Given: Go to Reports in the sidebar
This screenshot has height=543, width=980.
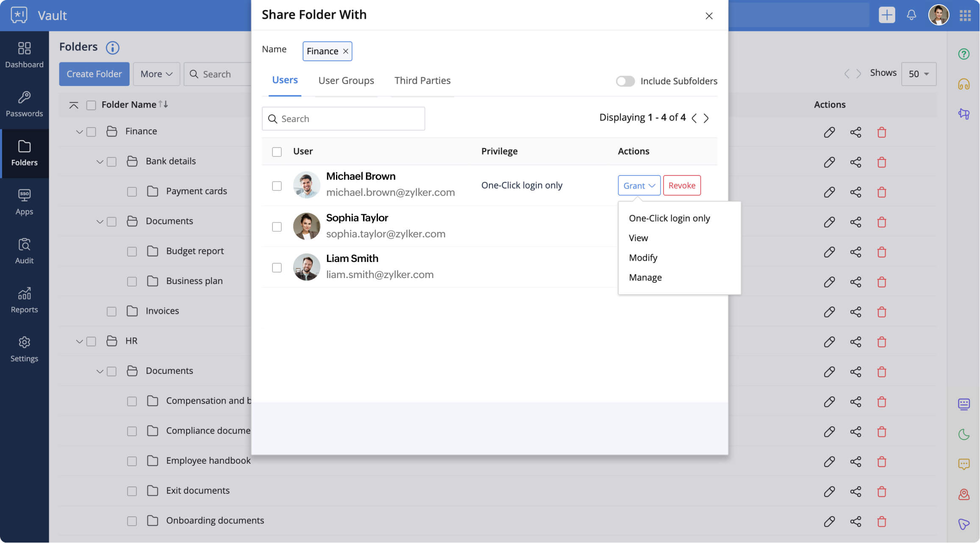Looking at the screenshot, I should 24,300.
